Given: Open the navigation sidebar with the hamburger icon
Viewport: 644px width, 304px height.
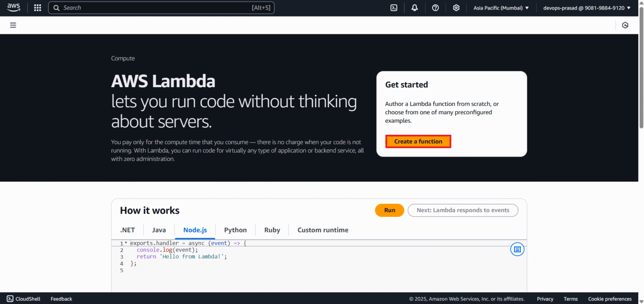Looking at the screenshot, I should [x=13, y=25].
